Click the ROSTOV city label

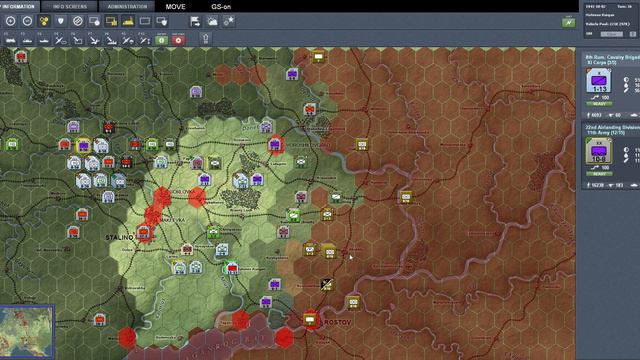tap(338, 322)
